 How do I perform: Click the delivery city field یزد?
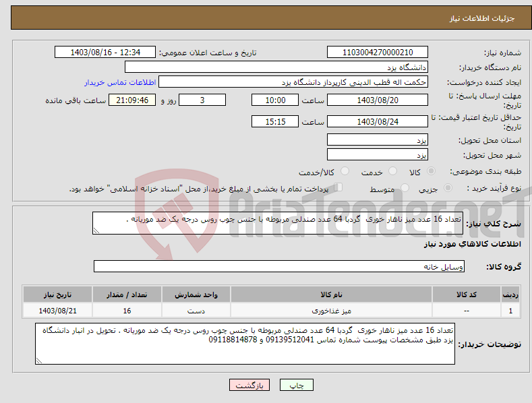(378, 155)
